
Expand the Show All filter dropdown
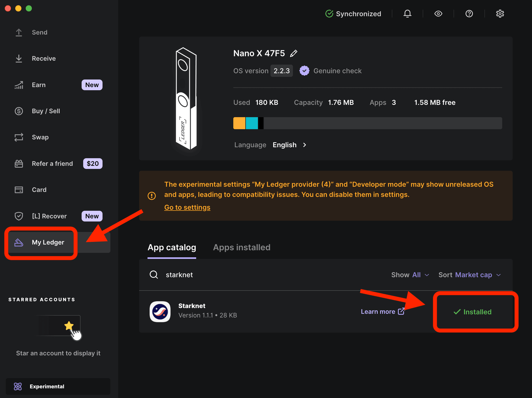[410, 275]
